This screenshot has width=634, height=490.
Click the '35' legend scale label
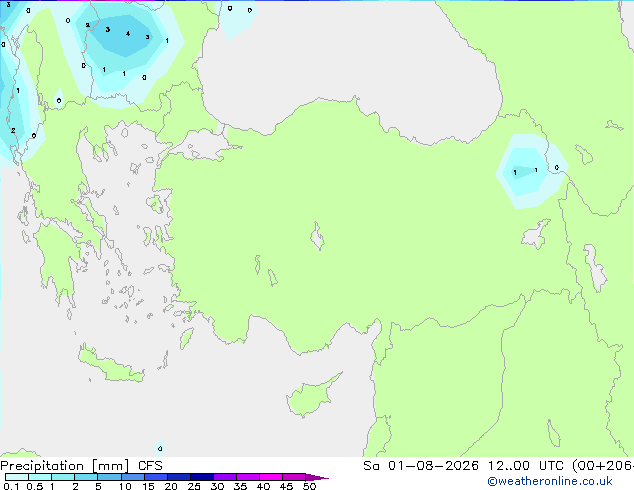pos(240,486)
